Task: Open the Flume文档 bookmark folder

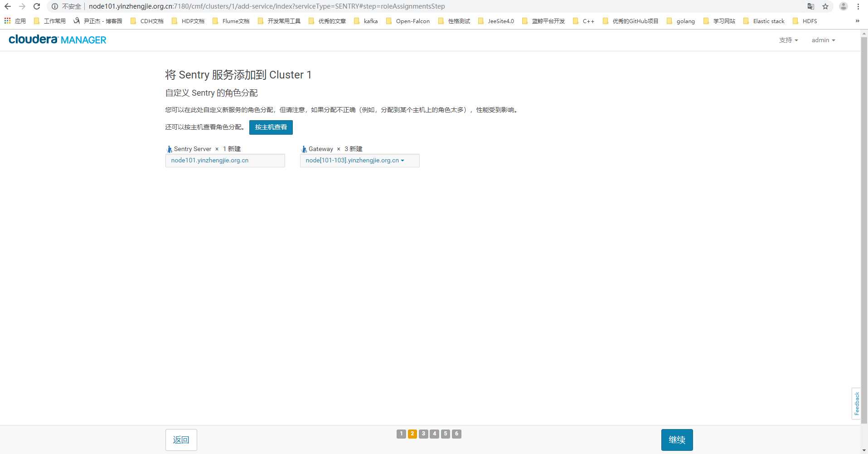Action: point(231,21)
